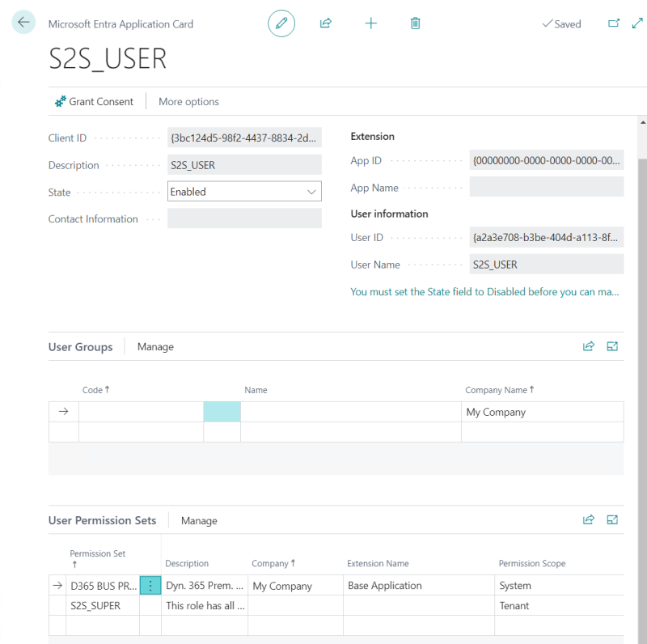647x644 pixels.
Task: Open card in new window icon
Action: tap(613, 23)
